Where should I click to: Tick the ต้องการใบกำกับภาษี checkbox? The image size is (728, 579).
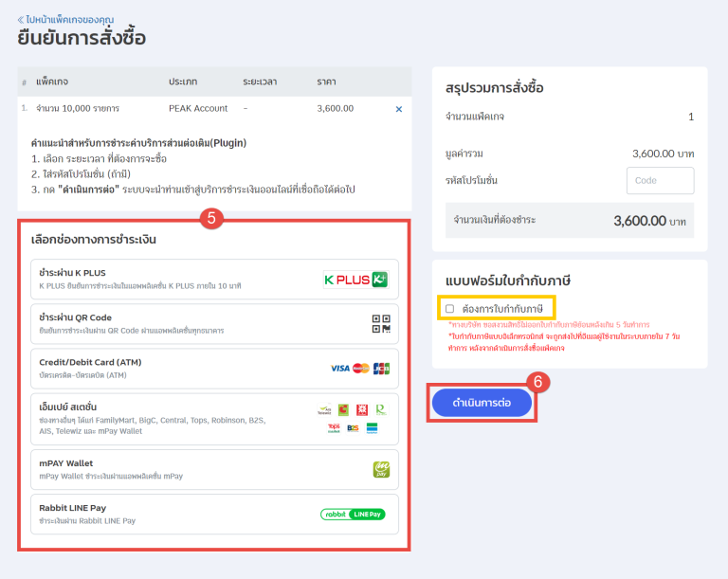coord(450,309)
